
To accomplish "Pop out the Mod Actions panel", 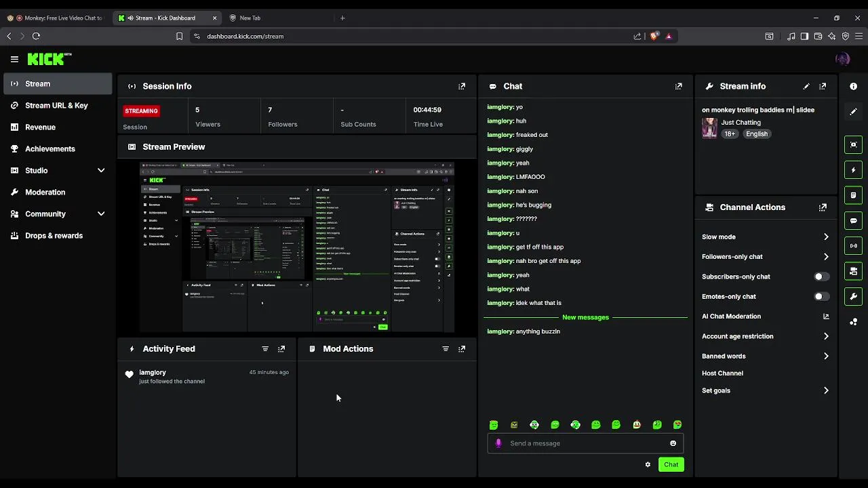I will [462, 349].
